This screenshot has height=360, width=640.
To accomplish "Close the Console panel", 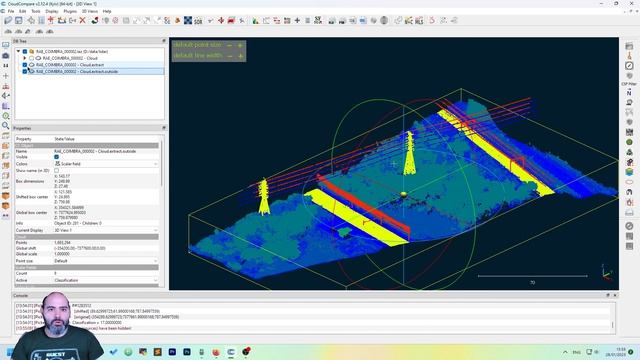I will coord(615,295).
